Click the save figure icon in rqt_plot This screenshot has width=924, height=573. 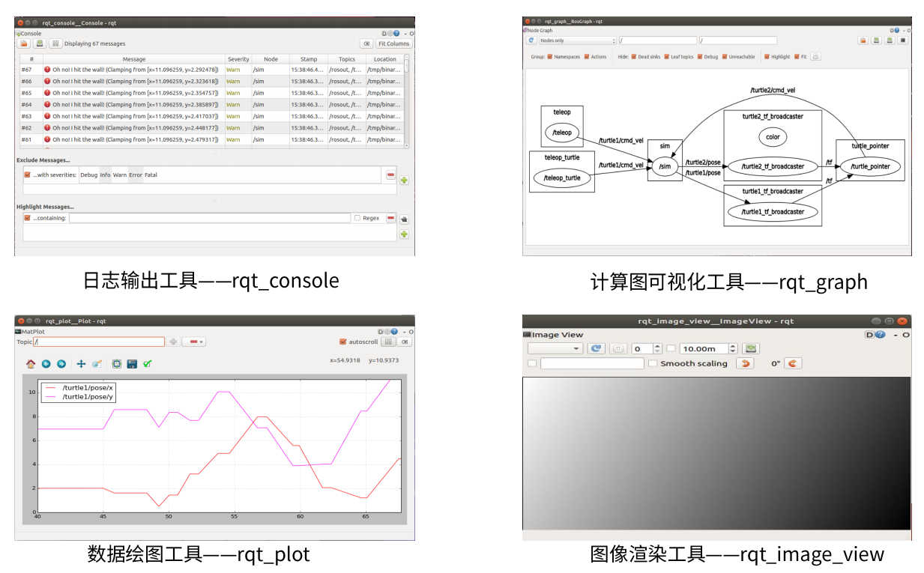click(x=132, y=363)
